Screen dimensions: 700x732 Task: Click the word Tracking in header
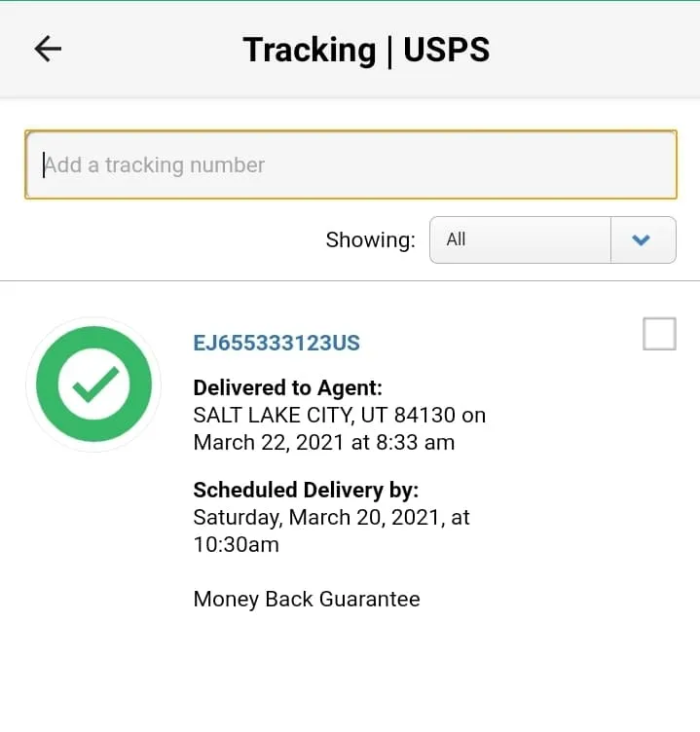309,50
